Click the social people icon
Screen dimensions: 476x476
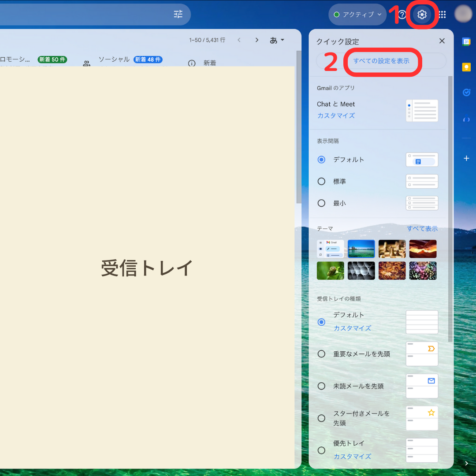tap(86, 63)
